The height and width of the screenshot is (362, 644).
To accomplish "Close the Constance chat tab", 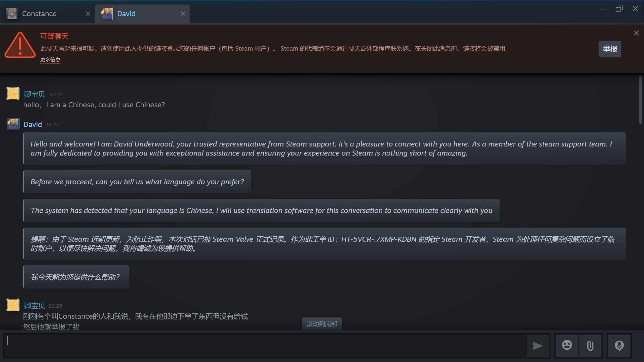I will click(88, 14).
